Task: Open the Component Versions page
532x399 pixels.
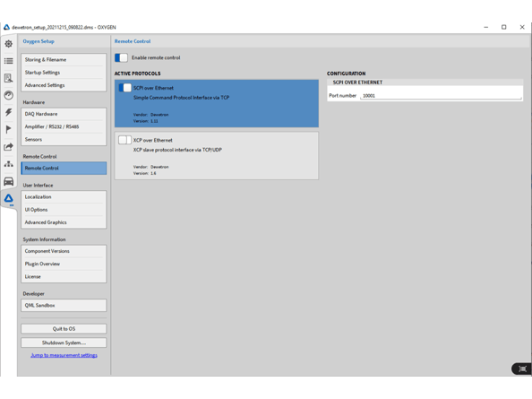Action: (x=64, y=251)
